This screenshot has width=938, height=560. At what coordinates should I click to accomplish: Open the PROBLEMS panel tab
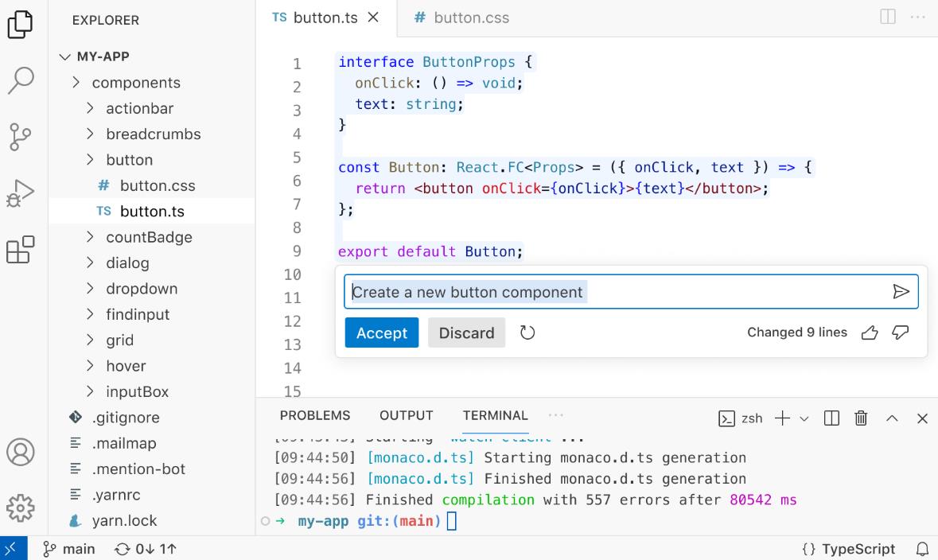[x=315, y=415]
